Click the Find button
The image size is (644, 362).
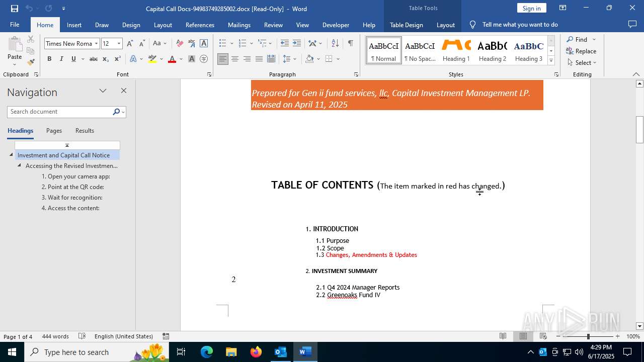click(577, 39)
